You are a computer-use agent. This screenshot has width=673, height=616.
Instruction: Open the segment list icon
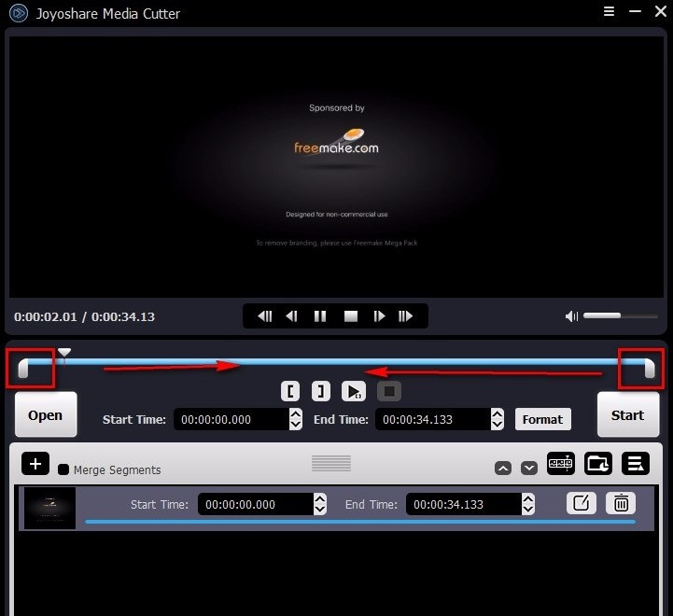[636, 463]
